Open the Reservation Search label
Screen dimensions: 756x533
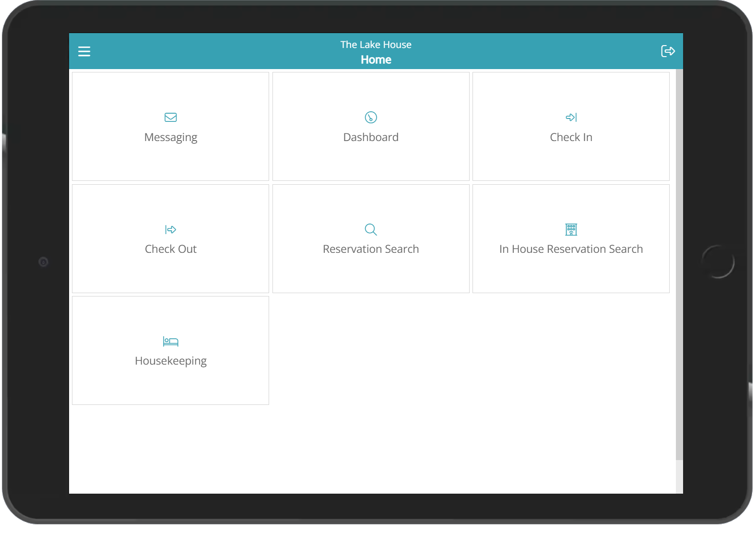click(x=371, y=249)
